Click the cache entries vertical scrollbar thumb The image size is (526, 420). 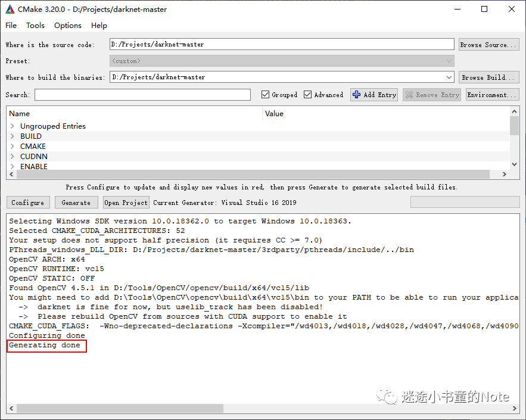tap(514, 126)
